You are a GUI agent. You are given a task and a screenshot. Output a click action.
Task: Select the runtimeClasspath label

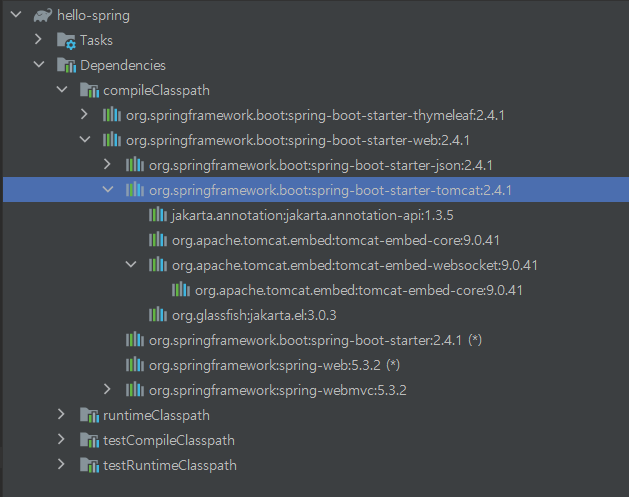156,416
